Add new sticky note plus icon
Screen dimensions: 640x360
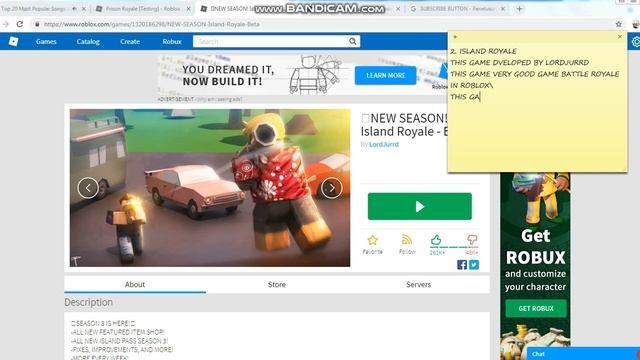(455, 37)
